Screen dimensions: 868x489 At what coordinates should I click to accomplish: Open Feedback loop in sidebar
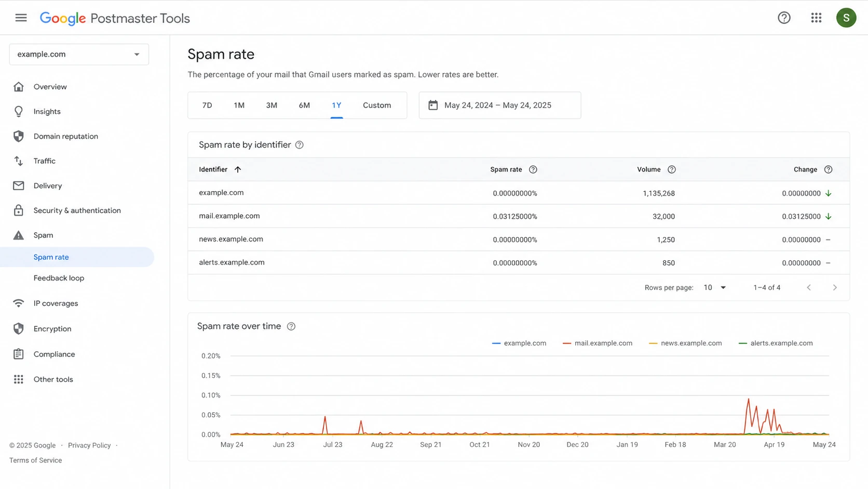(x=59, y=278)
